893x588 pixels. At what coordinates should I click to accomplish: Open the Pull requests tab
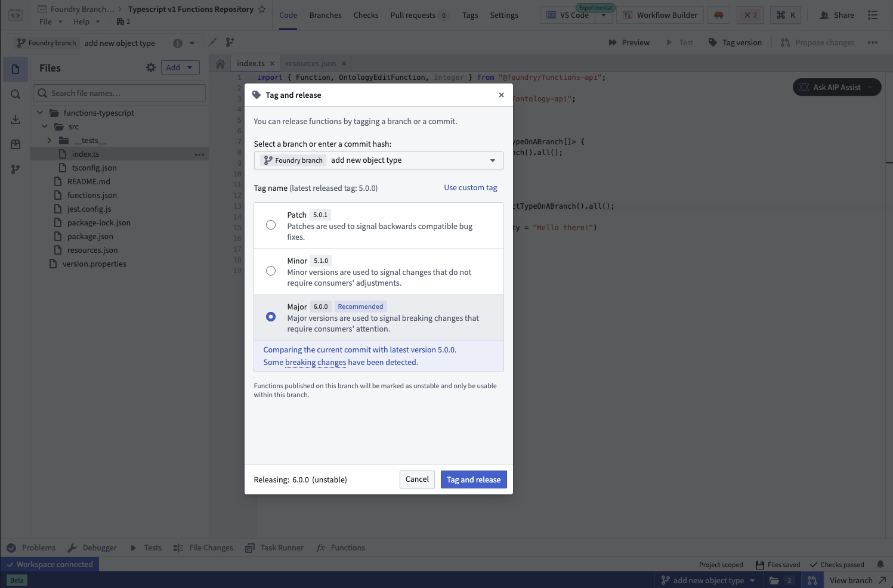point(413,15)
